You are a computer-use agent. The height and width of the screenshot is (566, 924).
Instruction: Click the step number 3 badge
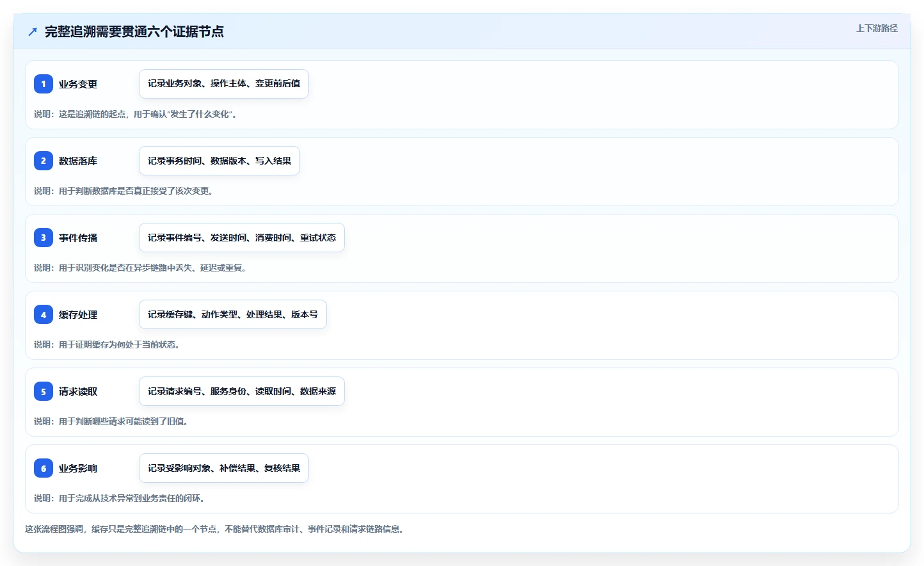44,238
